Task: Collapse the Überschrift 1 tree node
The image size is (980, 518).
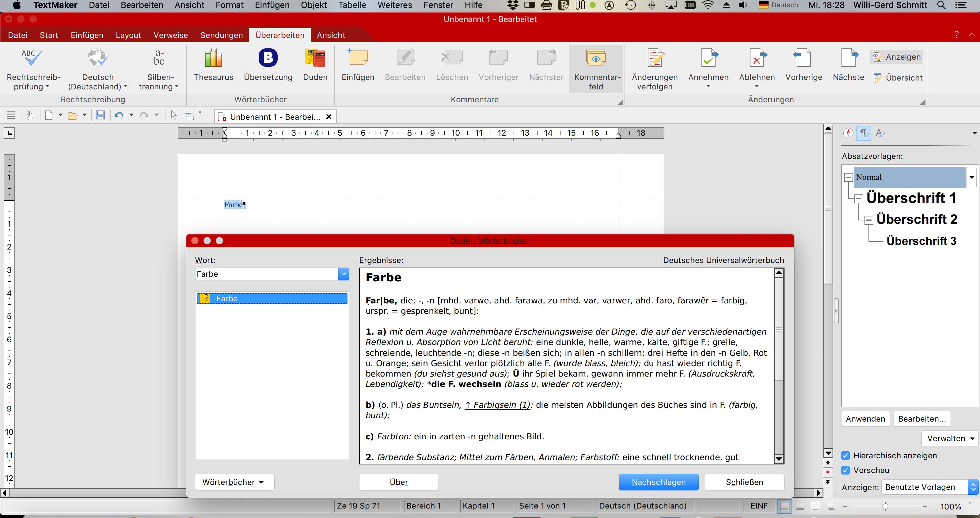Action: (859, 198)
